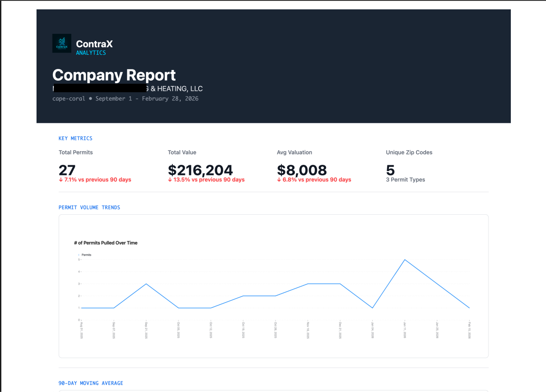
Task: Select the ContraX brand name text
Action: pyautogui.click(x=94, y=44)
